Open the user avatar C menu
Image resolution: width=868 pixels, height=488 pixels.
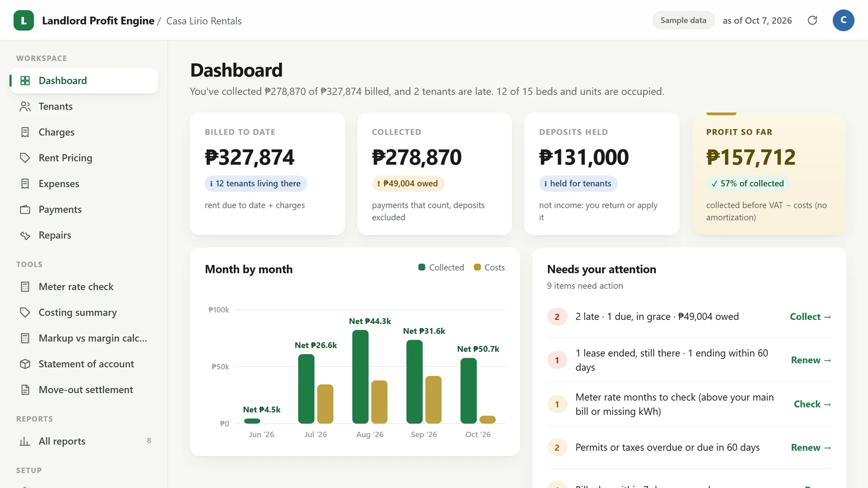[x=843, y=20]
